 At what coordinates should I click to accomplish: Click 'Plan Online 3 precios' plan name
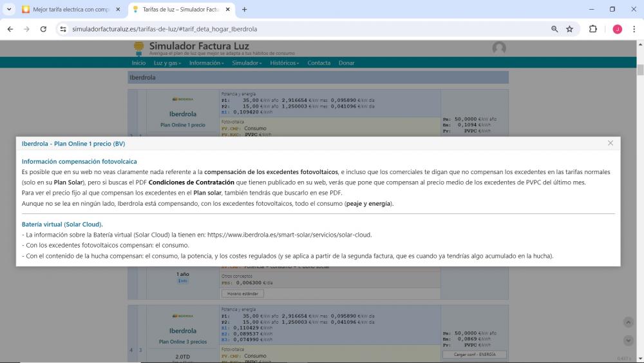coord(183,342)
